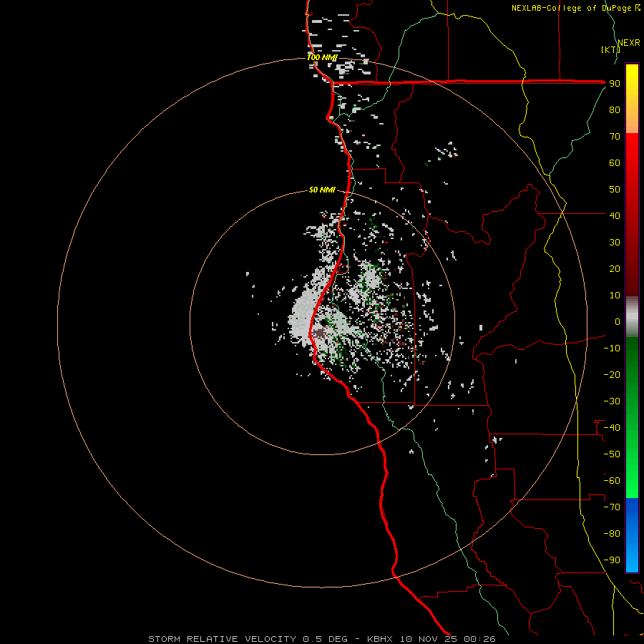Click the 80 knot scale value

[615, 109]
